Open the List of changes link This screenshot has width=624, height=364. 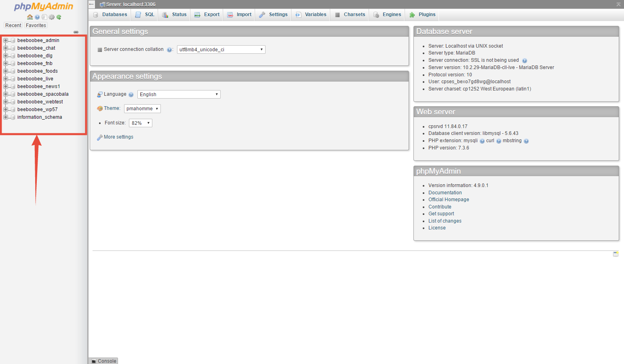pos(445,221)
